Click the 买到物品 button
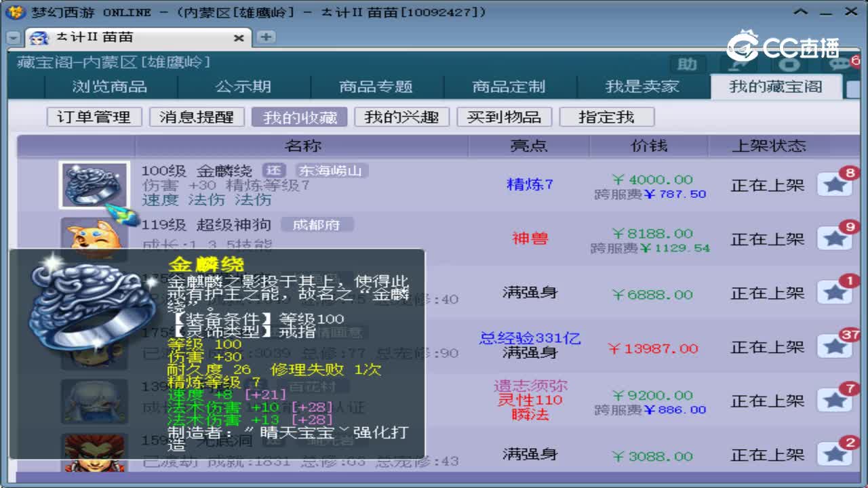868x488 pixels. [505, 117]
